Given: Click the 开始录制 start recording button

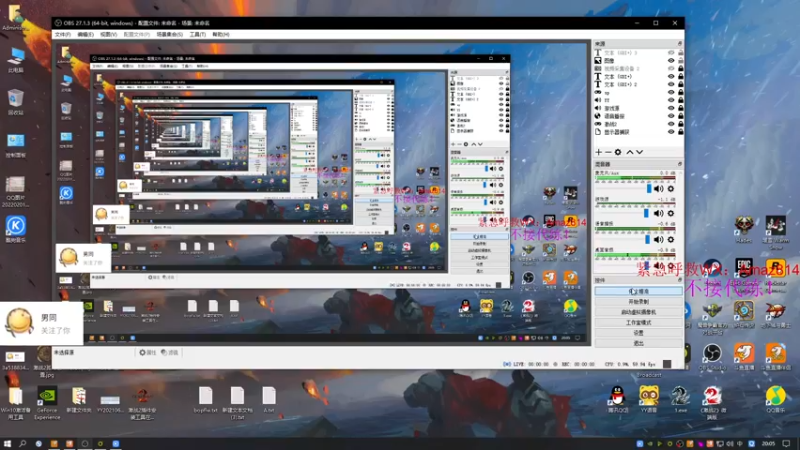Looking at the screenshot, I should click(x=638, y=302).
